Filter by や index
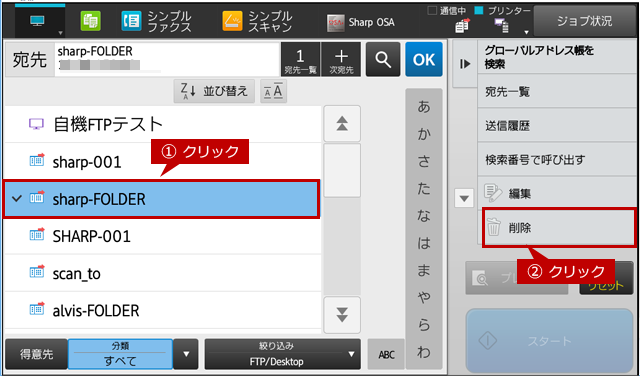Viewport: 640px width, 376px height. tap(424, 298)
